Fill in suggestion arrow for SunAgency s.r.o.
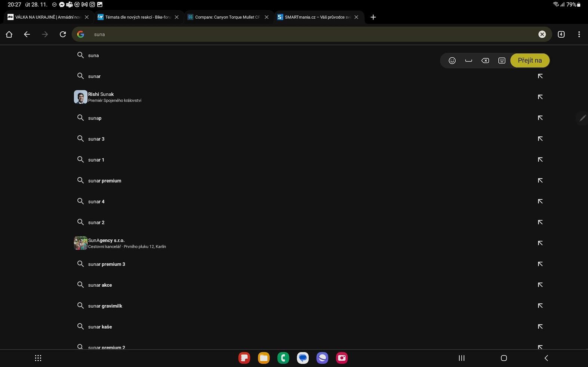Image resolution: width=588 pixels, height=367 pixels. pos(540,243)
